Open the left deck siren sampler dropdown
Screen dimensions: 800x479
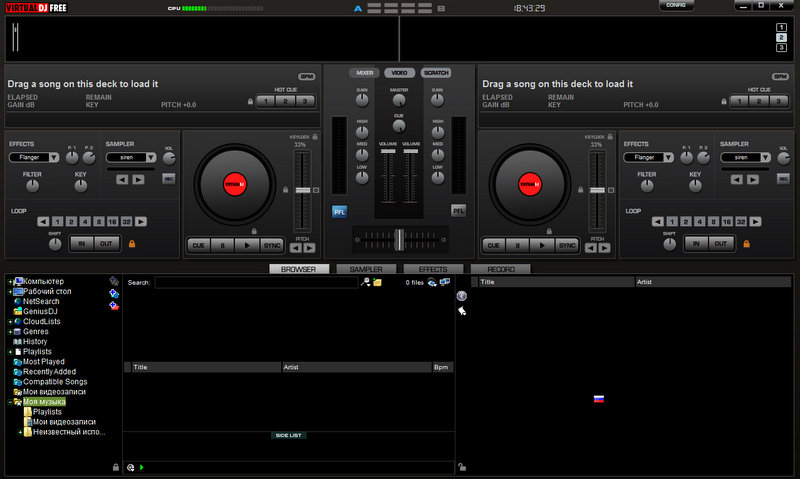pyautogui.click(x=151, y=157)
